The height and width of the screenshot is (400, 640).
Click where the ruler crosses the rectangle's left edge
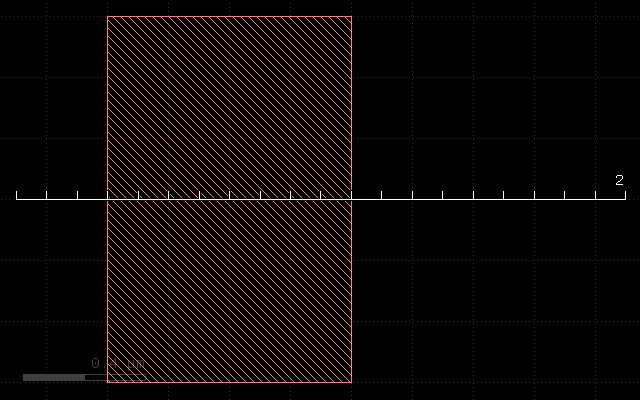tap(108, 199)
